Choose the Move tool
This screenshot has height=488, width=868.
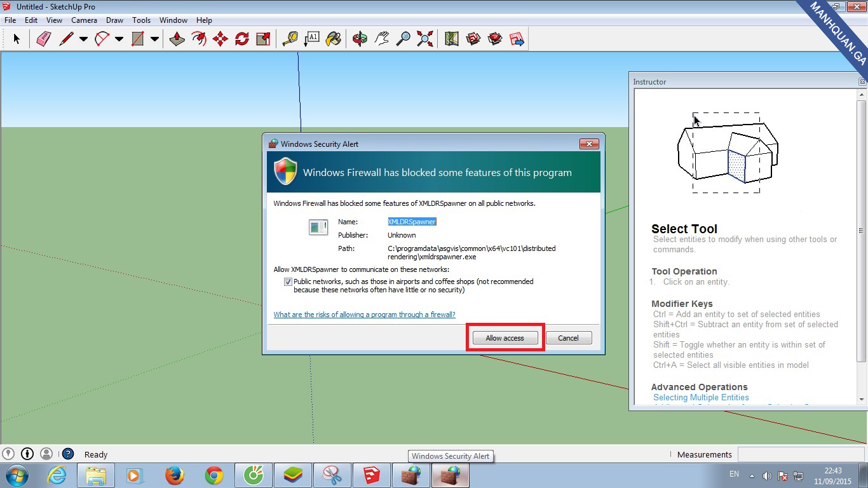point(220,39)
